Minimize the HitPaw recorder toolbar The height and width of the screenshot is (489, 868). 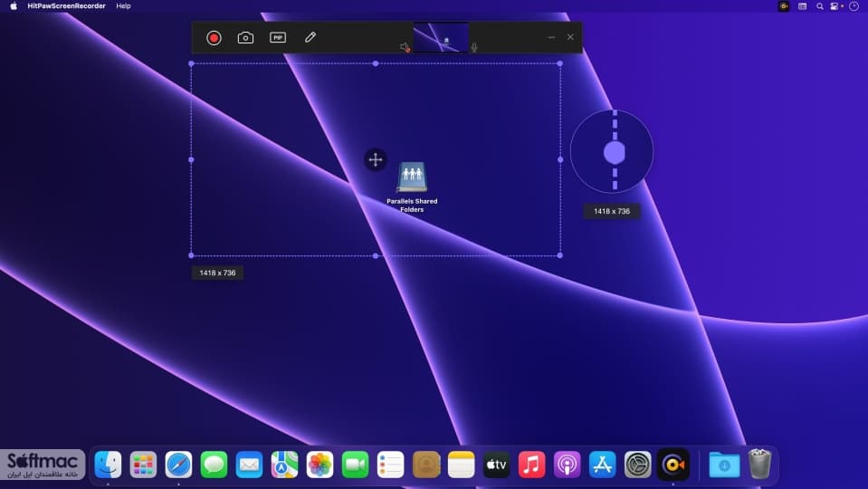[551, 37]
